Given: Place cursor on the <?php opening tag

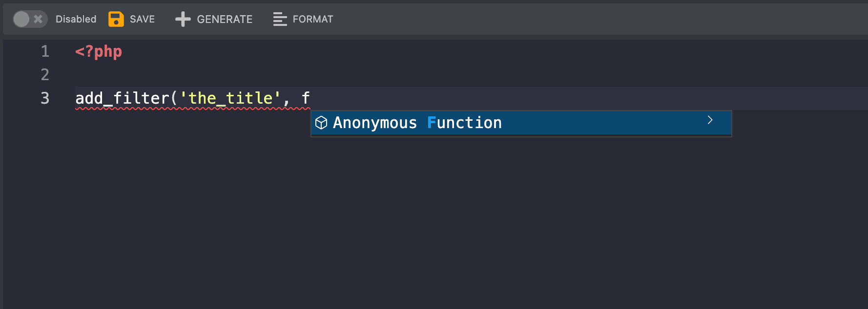Looking at the screenshot, I should pos(99,51).
